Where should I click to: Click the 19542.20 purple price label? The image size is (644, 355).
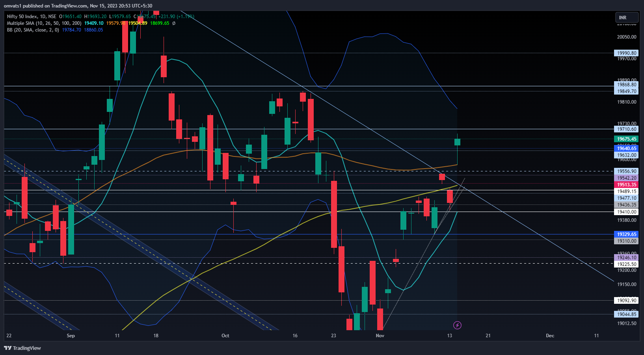(627, 178)
